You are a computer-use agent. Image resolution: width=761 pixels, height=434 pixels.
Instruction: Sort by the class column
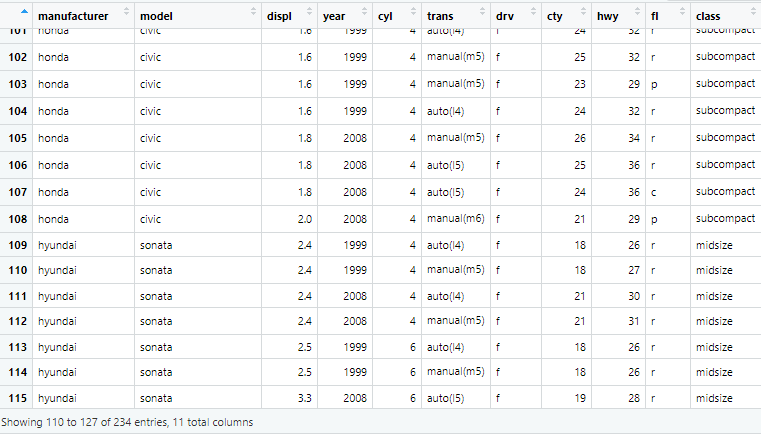[725, 16]
